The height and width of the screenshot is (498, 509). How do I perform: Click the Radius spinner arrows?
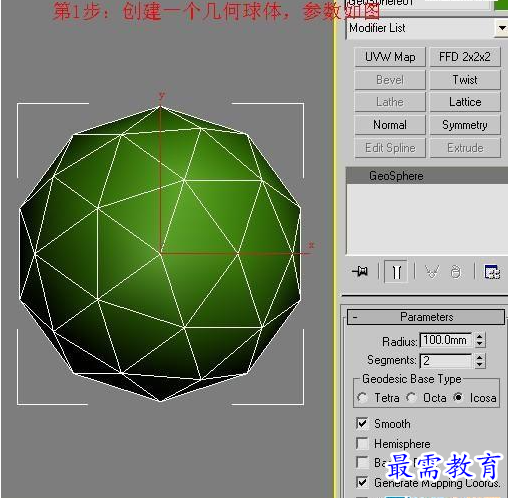[x=480, y=340]
